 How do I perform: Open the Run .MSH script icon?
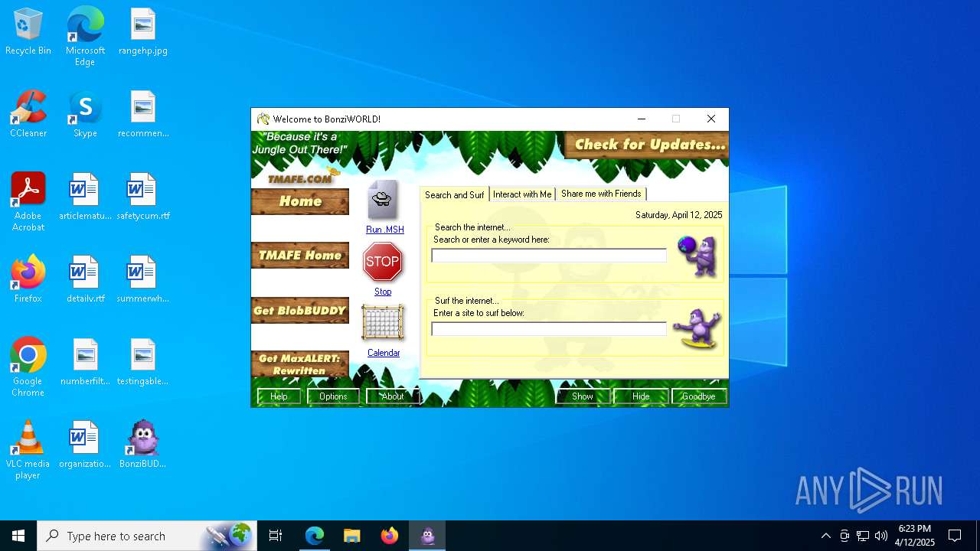click(383, 201)
